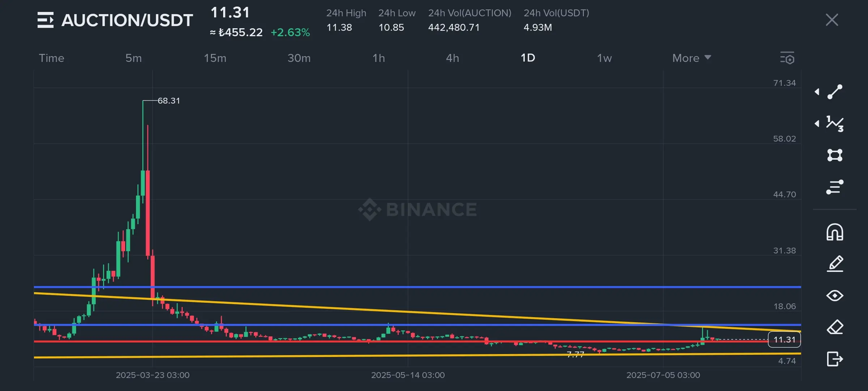Switch to the 1w timeframe tab
868x391 pixels.
point(604,58)
